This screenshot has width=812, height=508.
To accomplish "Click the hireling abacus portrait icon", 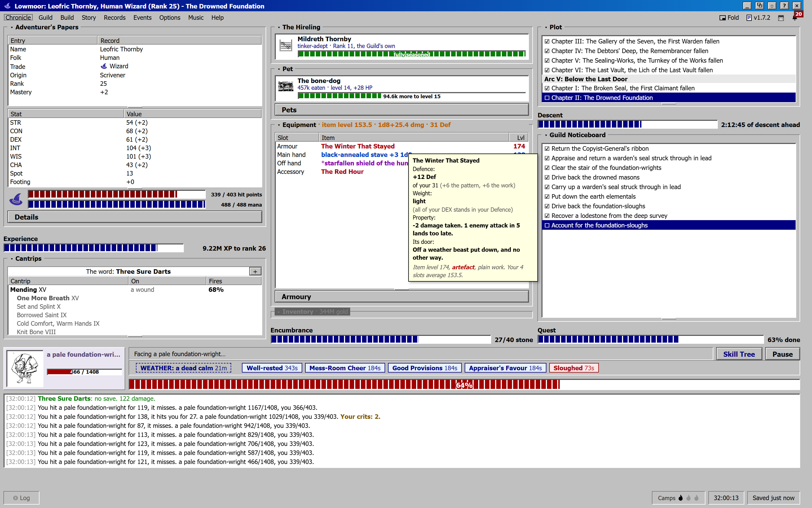I will 286,46.
